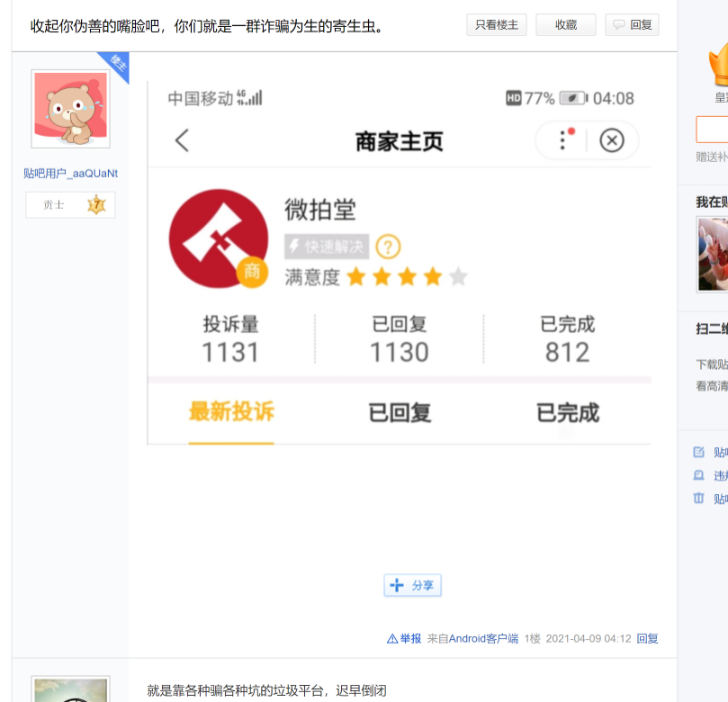Viewport: 728px width, 702px height.
Task: Click the 1楼 floor label
Action: [533, 639]
